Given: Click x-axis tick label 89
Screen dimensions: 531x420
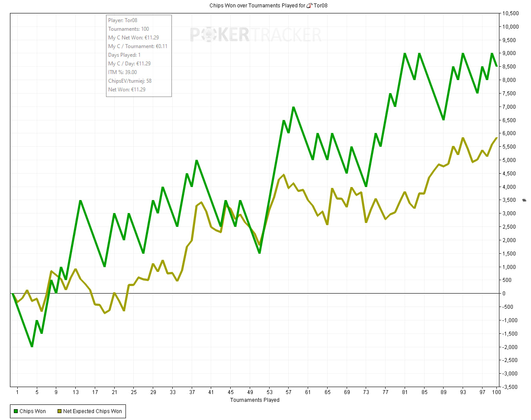Looking at the screenshot, I should (444, 392).
